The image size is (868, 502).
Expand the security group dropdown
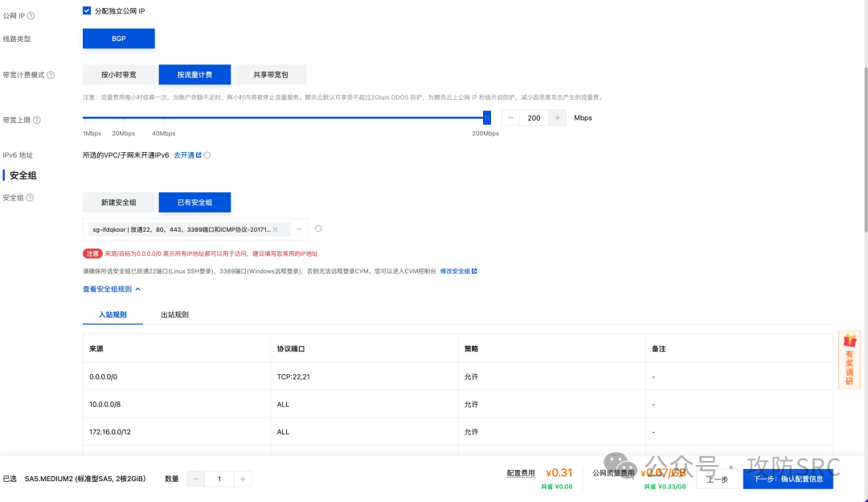(x=299, y=228)
